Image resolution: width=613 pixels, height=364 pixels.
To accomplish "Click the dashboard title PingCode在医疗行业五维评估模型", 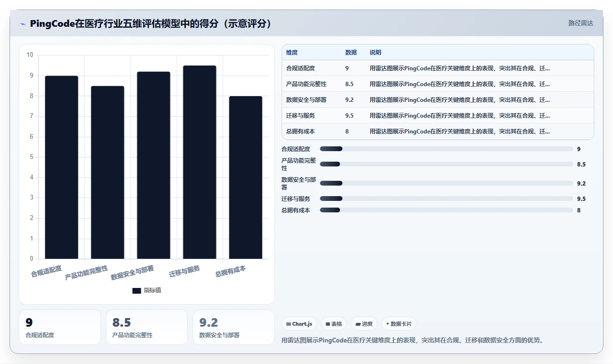I will [x=151, y=24].
